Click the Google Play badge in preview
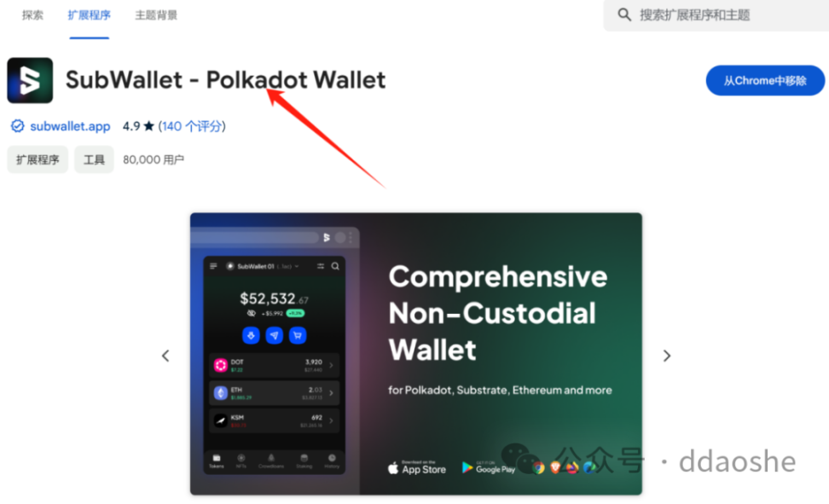The image size is (829, 504). coord(489,467)
